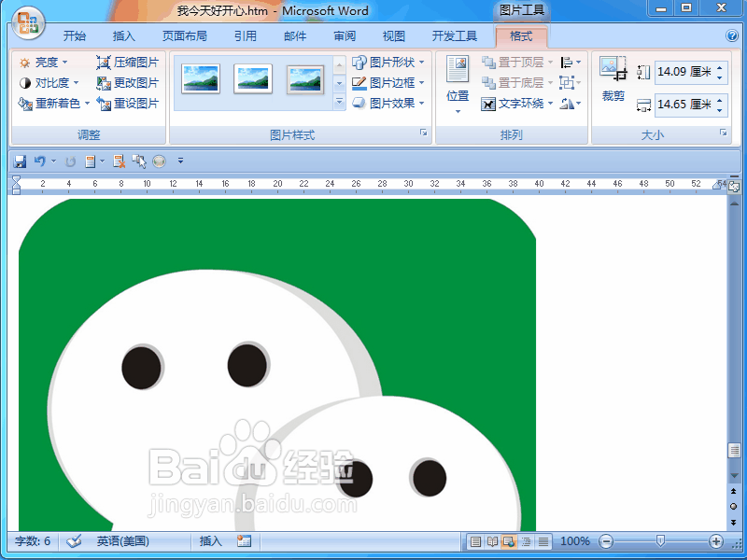The width and height of the screenshot is (747, 560).
Task: Open picture shape (图片形状) menu
Action: (x=388, y=63)
